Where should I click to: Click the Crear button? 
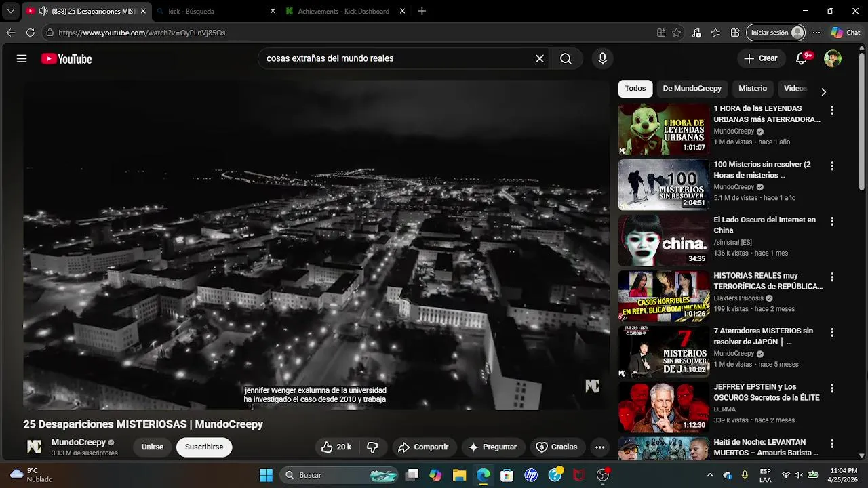coord(760,58)
